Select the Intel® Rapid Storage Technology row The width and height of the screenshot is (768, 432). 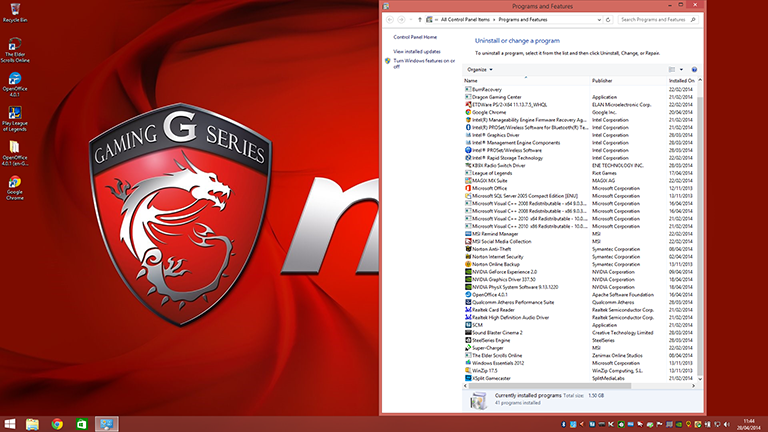tap(579, 158)
